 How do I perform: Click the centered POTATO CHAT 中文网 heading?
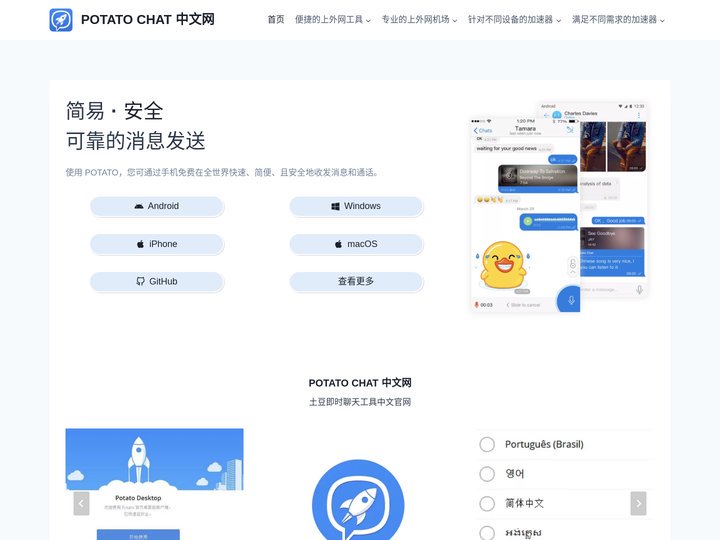(x=360, y=382)
